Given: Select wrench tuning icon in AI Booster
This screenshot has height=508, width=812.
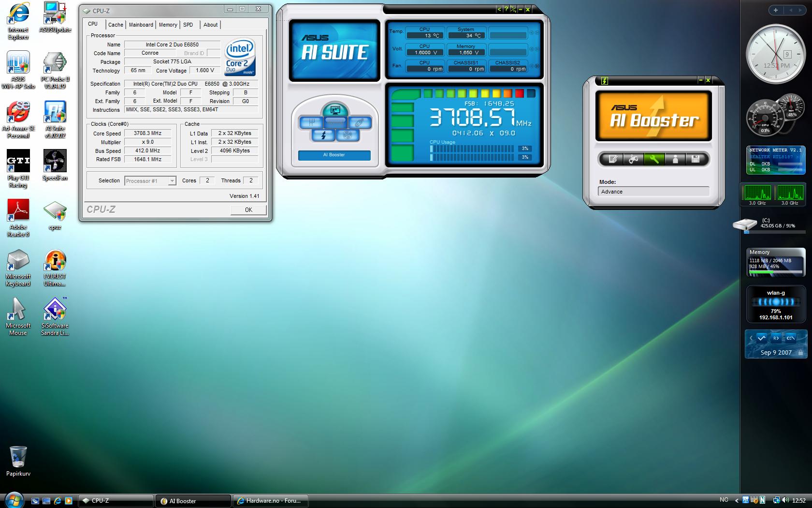Looking at the screenshot, I should point(654,159).
